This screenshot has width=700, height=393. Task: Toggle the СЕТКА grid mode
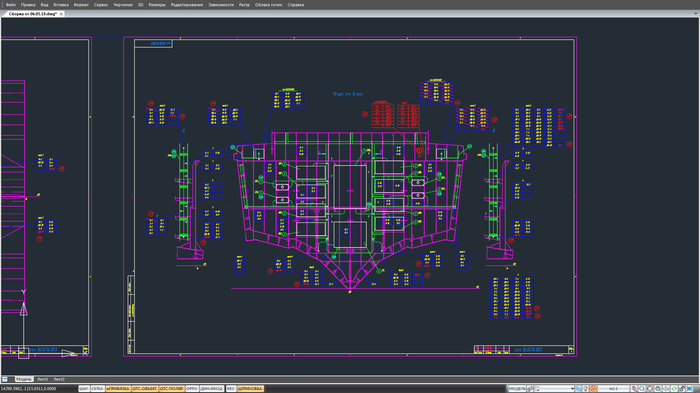point(97,389)
